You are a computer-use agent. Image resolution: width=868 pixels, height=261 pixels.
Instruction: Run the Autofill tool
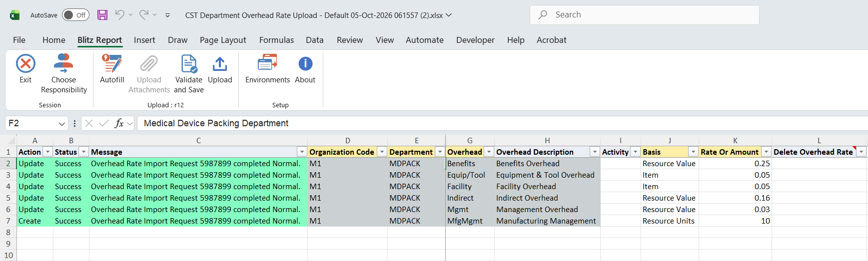[112, 69]
